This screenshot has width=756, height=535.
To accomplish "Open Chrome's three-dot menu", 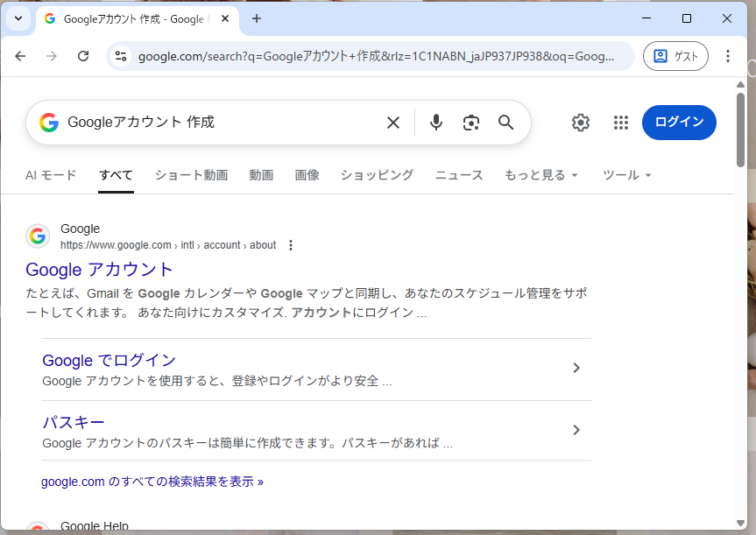I will pos(727,56).
